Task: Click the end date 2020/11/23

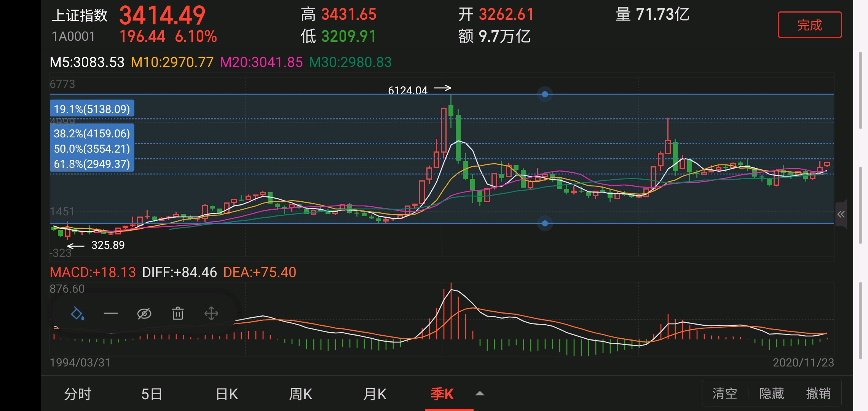Action: (x=803, y=362)
